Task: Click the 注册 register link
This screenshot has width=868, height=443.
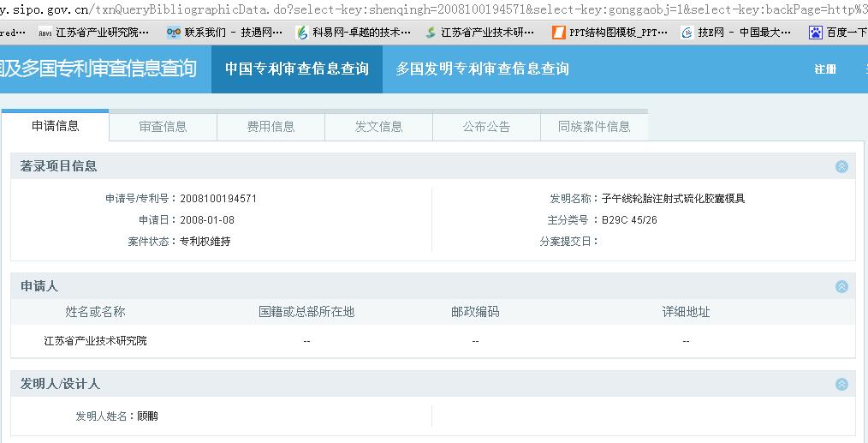Action: click(x=825, y=69)
